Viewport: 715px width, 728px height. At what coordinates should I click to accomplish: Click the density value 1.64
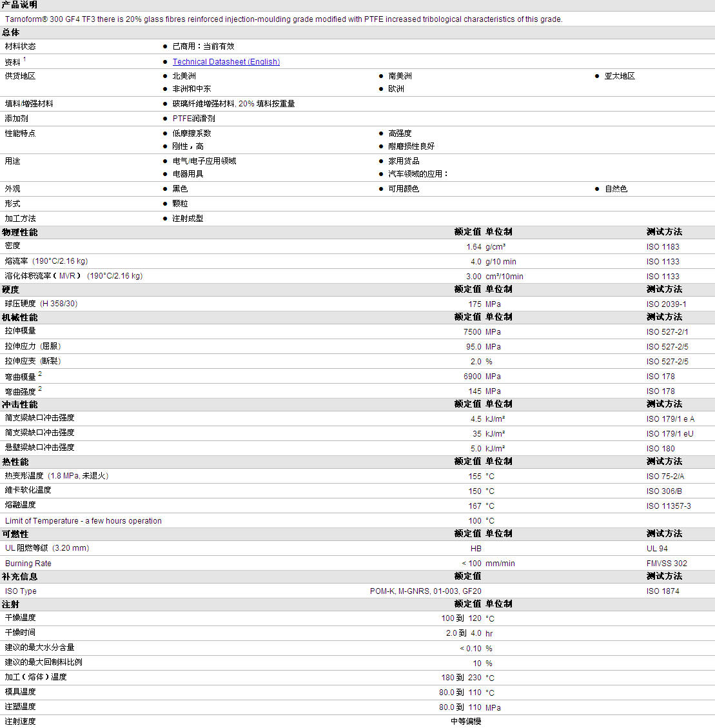pyautogui.click(x=474, y=247)
